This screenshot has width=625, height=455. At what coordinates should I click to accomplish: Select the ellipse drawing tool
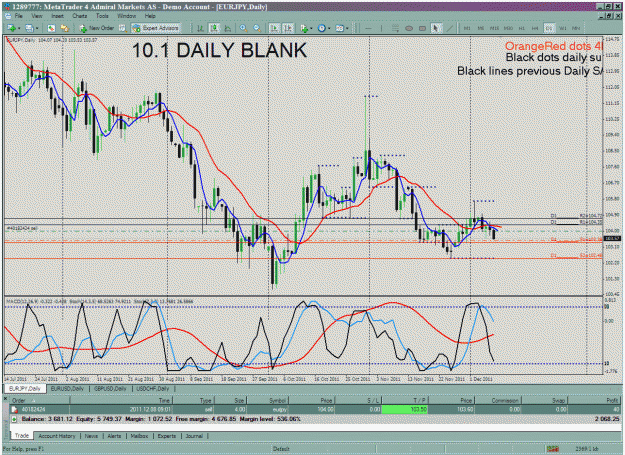pyautogui.click(x=409, y=28)
